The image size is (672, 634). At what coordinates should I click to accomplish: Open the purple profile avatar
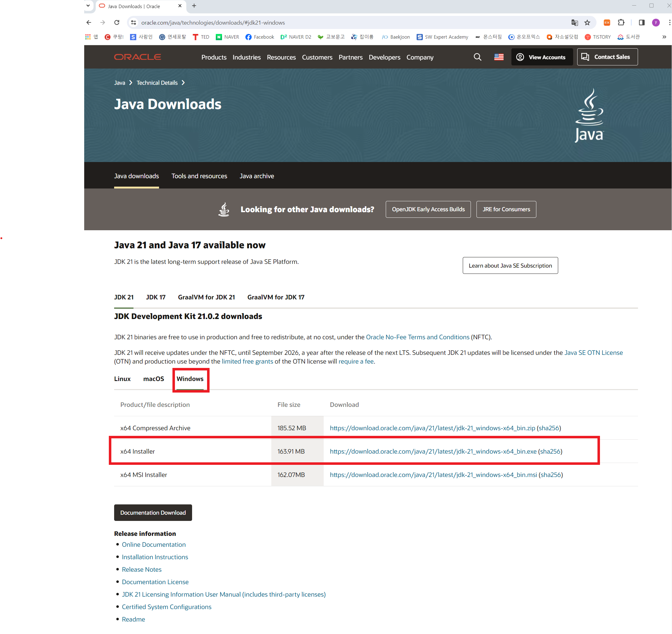coord(655,23)
